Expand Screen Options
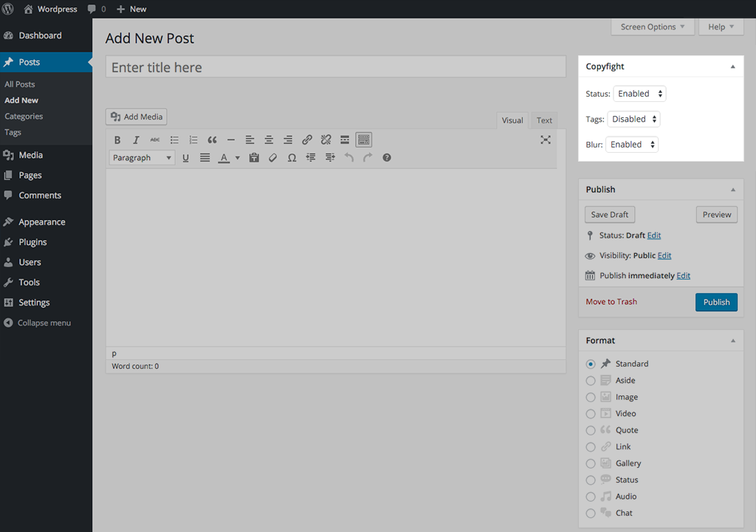This screenshot has width=756, height=532. click(653, 27)
